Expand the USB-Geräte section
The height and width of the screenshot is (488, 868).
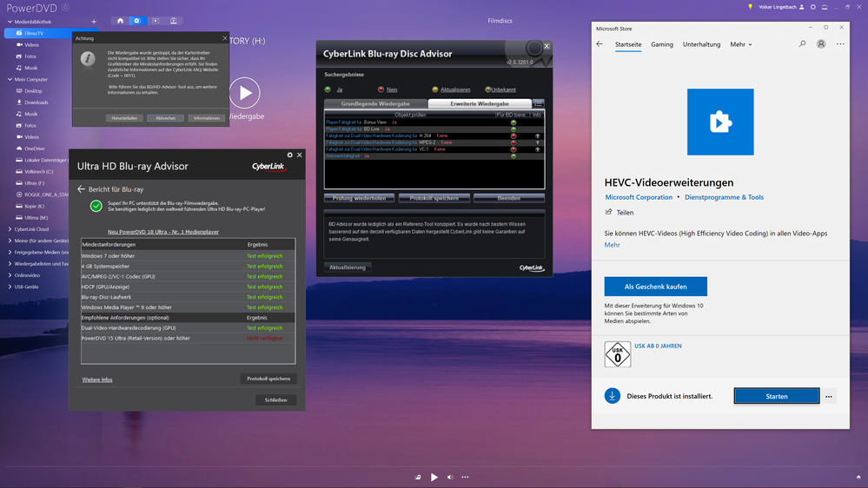tap(10, 287)
